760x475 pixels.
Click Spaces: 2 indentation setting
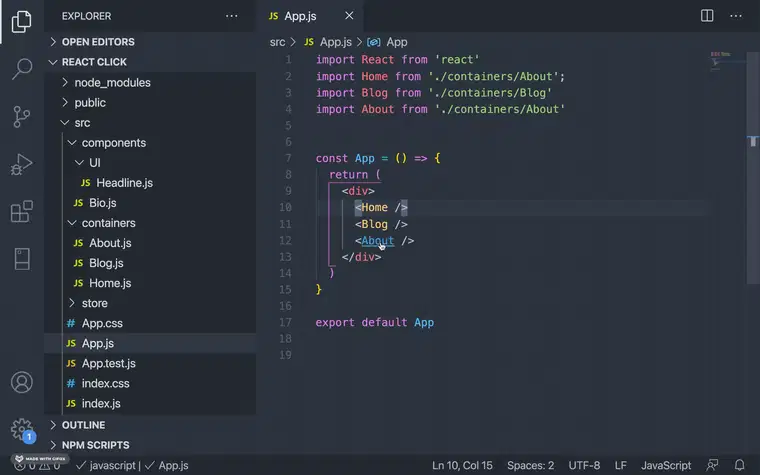click(530, 466)
